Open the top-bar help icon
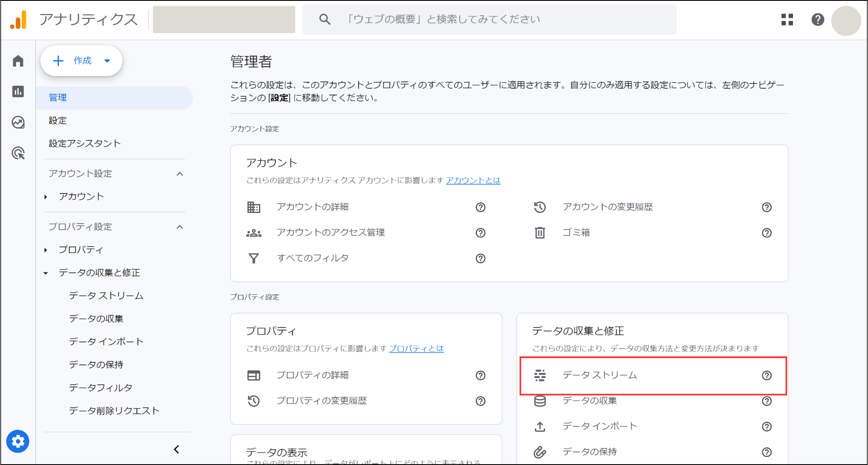This screenshot has height=465, width=868. [818, 20]
